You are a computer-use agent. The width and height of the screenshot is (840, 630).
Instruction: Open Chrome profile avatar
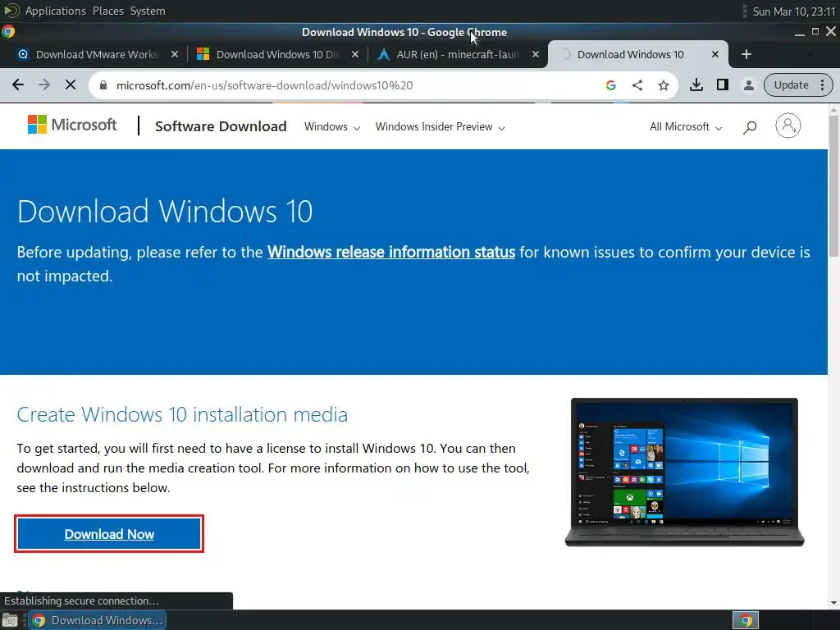tap(748, 84)
